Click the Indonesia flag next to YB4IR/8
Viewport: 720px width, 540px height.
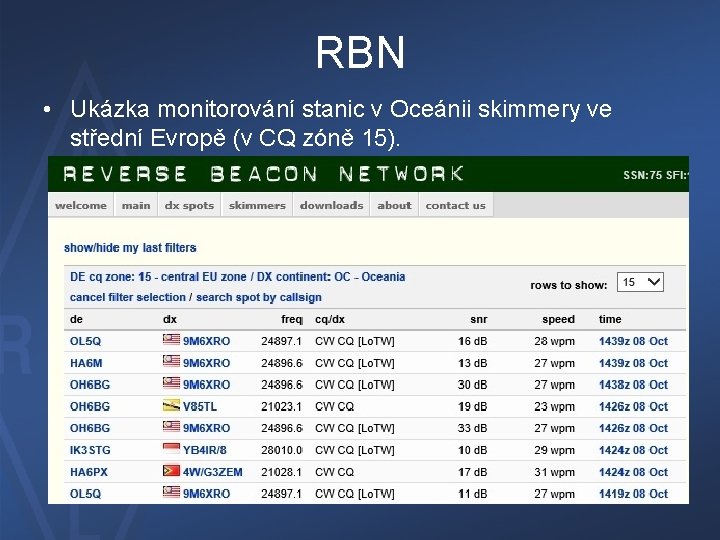(171, 449)
